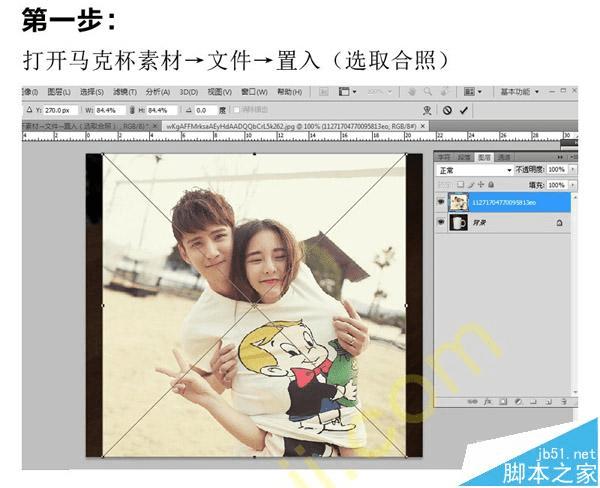600x488 pixels.
Task: Toggle the anti-alias checkbox in the options bar
Action: coord(236,110)
